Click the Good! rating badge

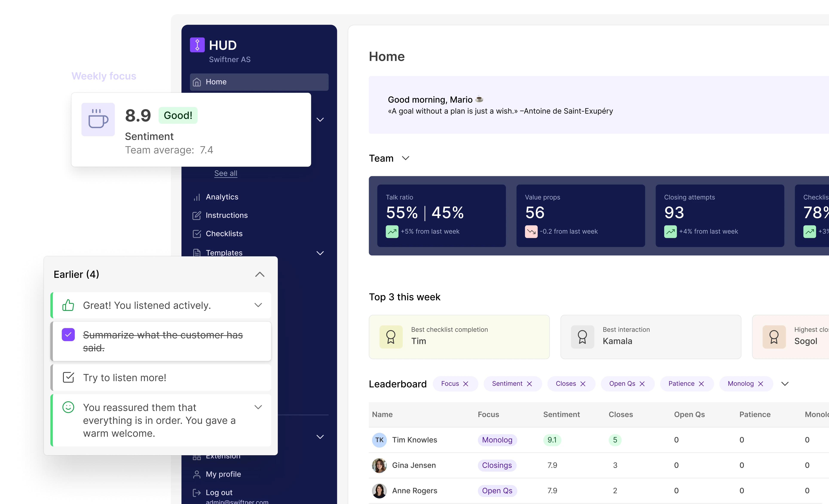pyautogui.click(x=178, y=115)
